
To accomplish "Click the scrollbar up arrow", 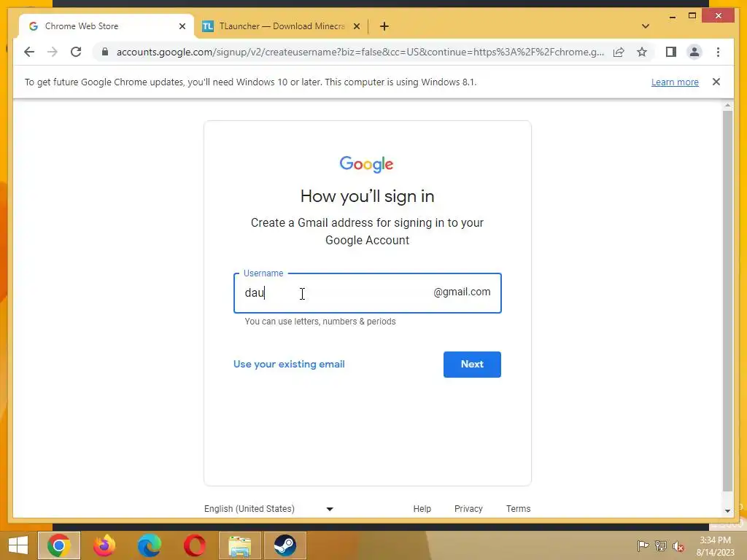I will [727, 105].
